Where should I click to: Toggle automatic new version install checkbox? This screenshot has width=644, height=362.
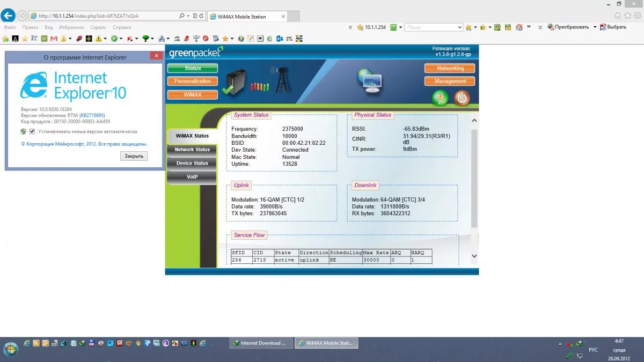pyautogui.click(x=32, y=131)
